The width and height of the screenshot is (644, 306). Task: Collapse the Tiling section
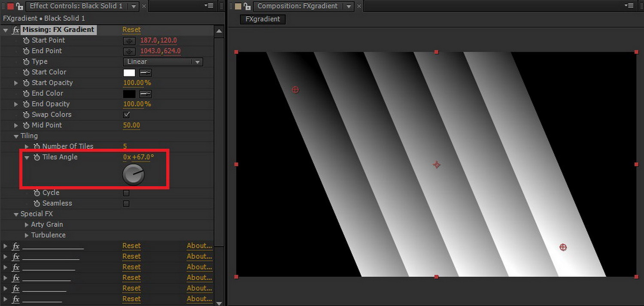tap(16, 136)
